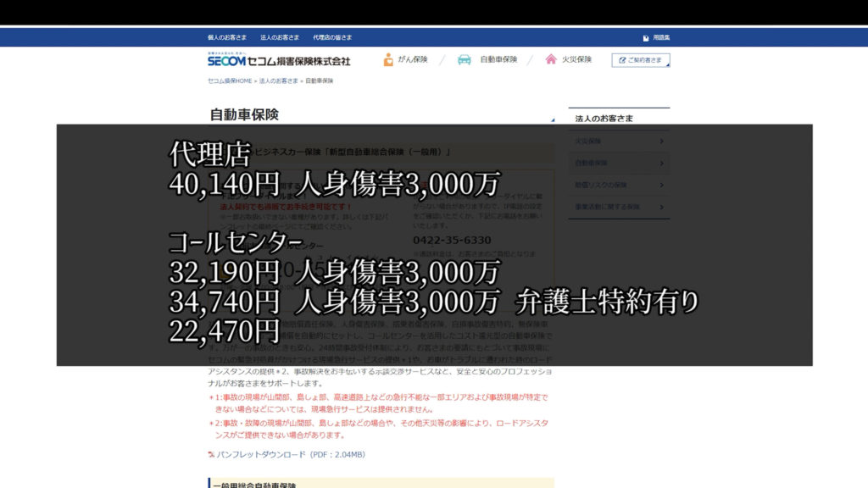The image size is (868, 488).
Task: Click the PDF icon beside パンフレットダウンロード
Action: point(211,455)
